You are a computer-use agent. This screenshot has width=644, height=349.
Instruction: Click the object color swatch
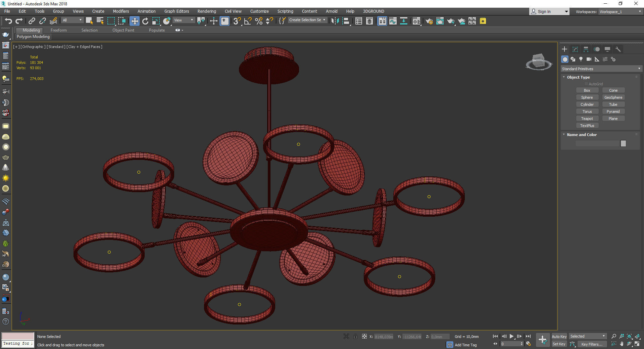click(623, 143)
